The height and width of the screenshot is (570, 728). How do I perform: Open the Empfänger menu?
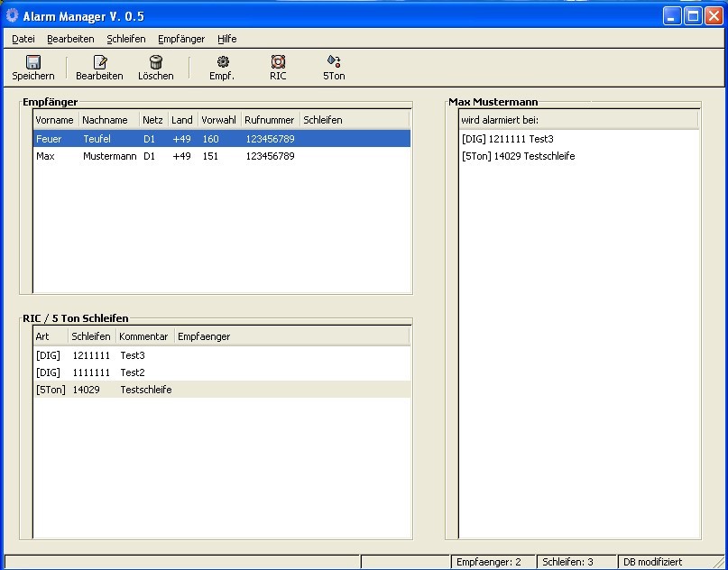[x=181, y=39]
